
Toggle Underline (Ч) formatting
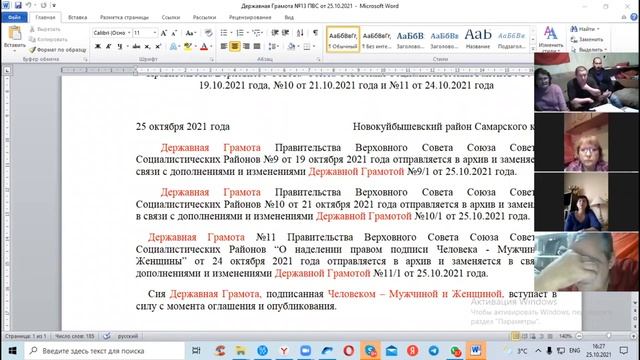coord(120,46)
